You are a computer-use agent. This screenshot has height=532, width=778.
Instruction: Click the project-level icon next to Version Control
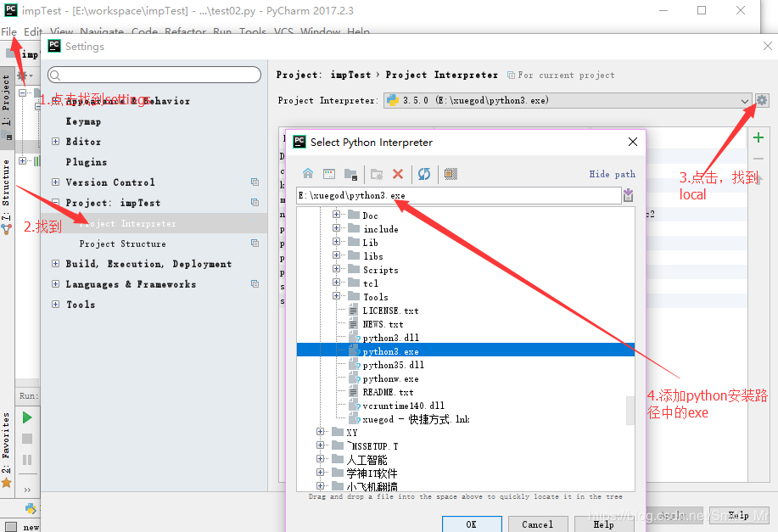tap(255, 182)
